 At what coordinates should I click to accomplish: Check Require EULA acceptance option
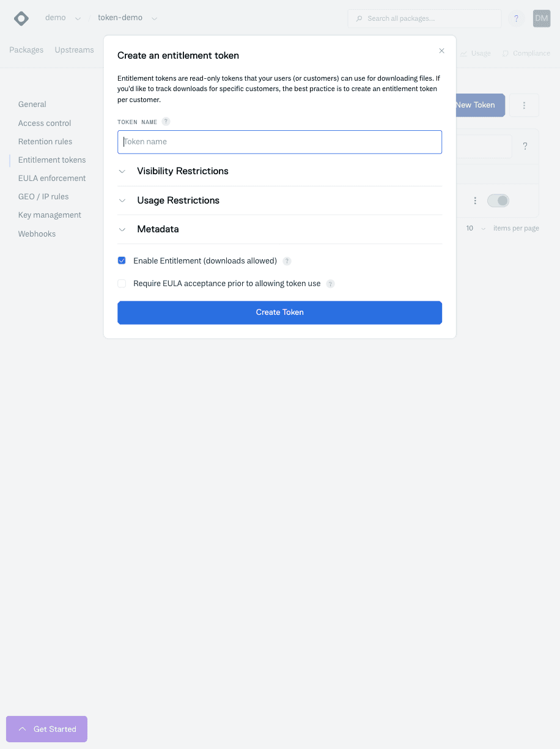(x=122, y=283)
